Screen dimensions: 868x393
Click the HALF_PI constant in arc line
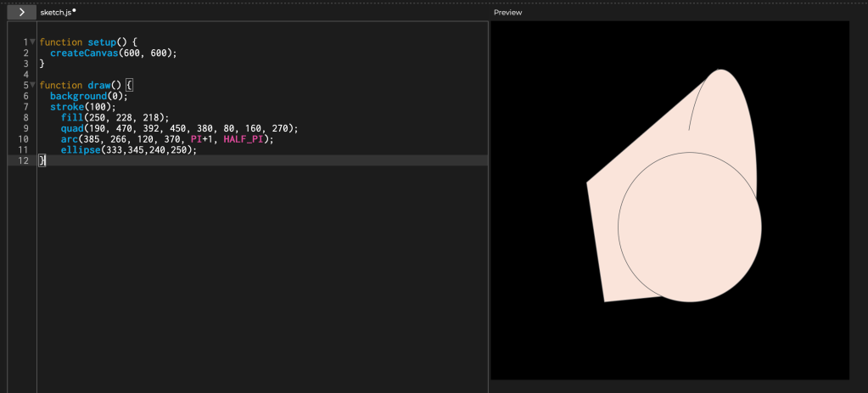(x=245, y=139)
